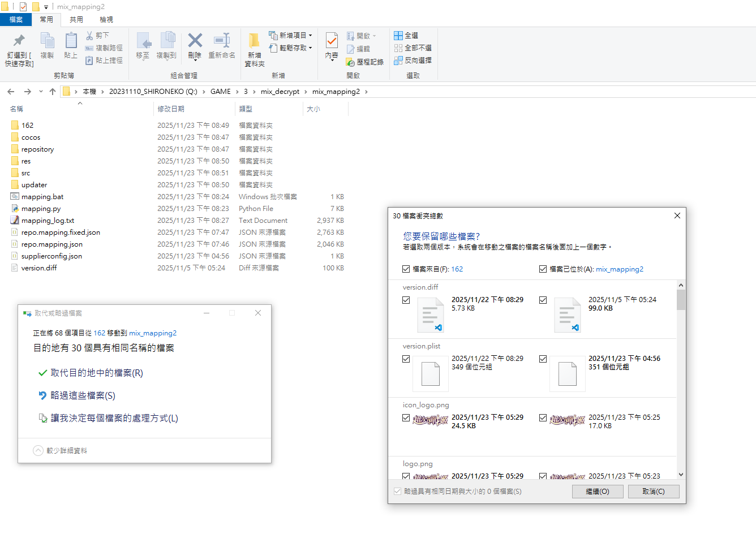Image resolution: width=756 pixels, height=534 pixels.
Task: Toggle the 'Files already in mix_mapping2' checkbox
Action: (x=543, y=269)
